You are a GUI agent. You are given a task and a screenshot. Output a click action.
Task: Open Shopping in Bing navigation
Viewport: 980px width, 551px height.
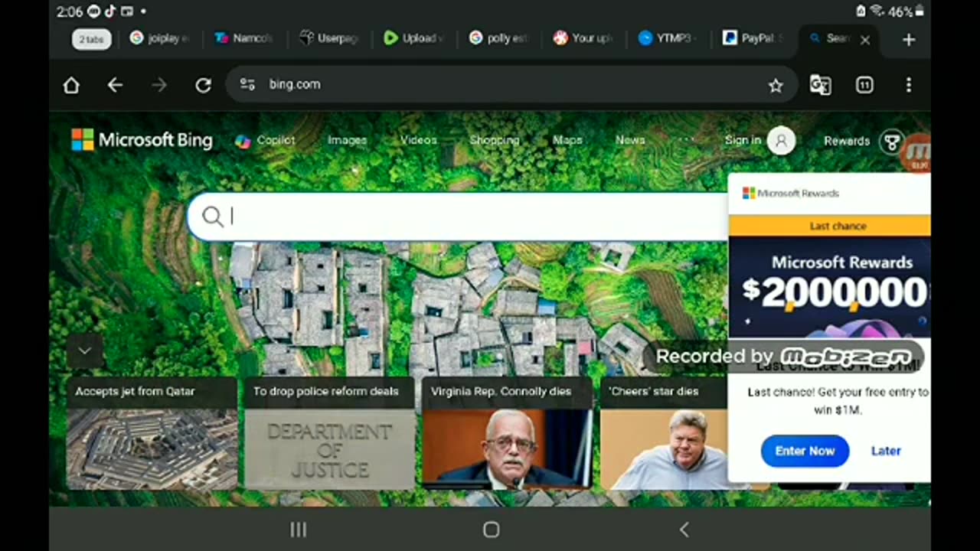click(x=495, y=140)
